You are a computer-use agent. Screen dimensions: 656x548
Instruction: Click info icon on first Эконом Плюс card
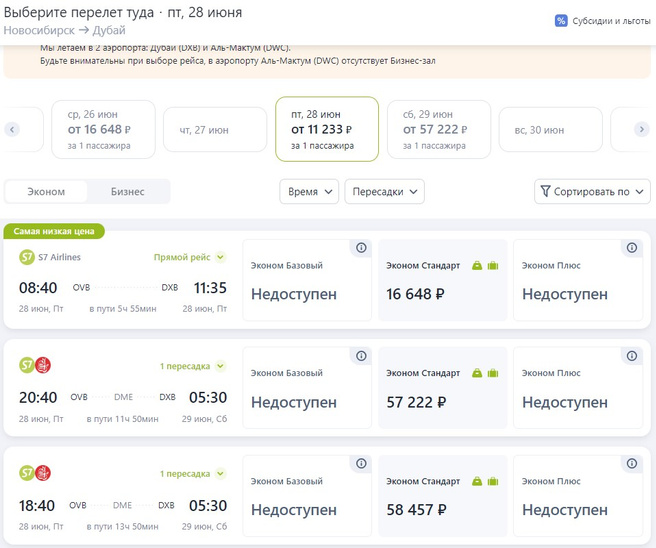pyautogui.click(x=631, y=248)
